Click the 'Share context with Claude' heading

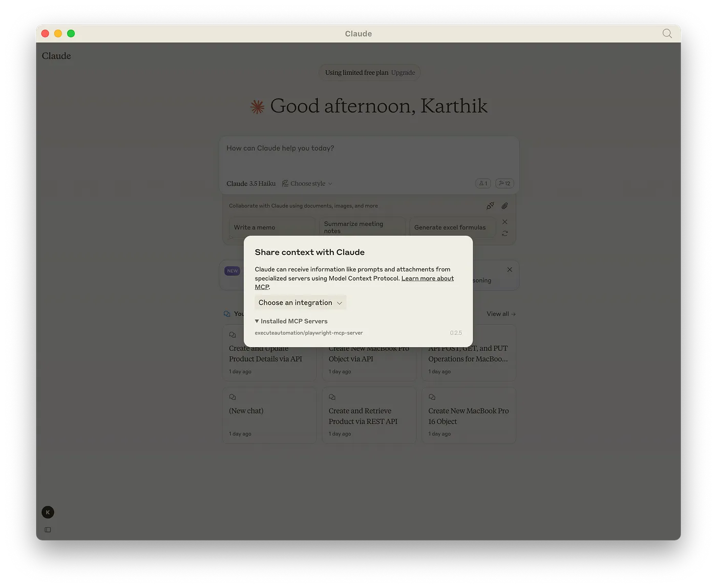tap(310, 252)
